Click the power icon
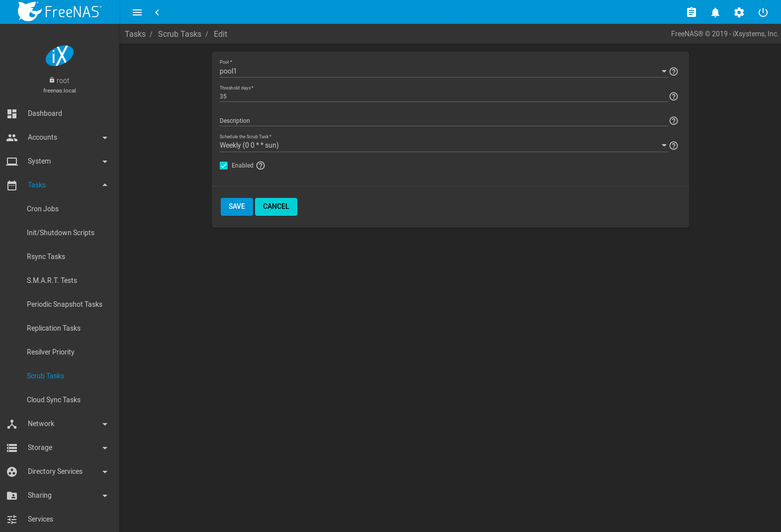781x532 pixels. coord(763,12)
